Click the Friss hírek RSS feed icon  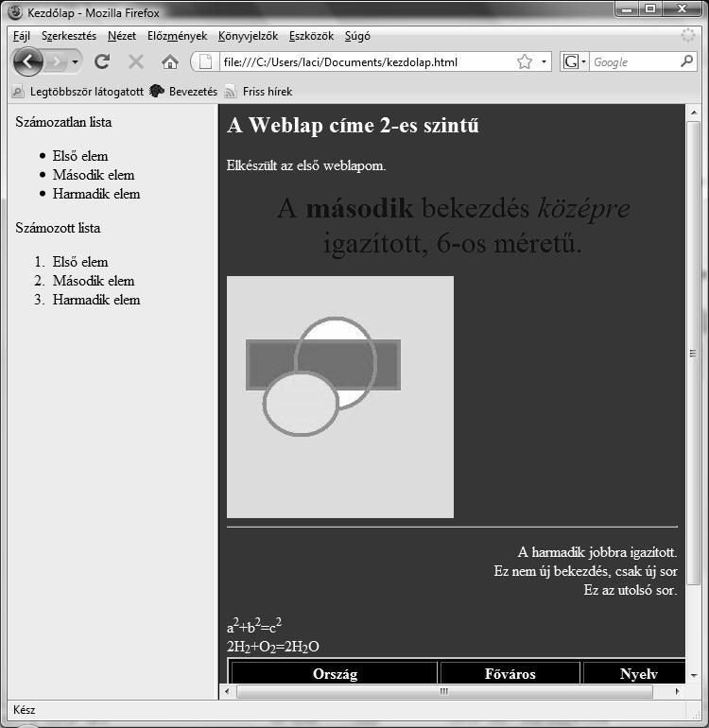click(x=231, y=92)
